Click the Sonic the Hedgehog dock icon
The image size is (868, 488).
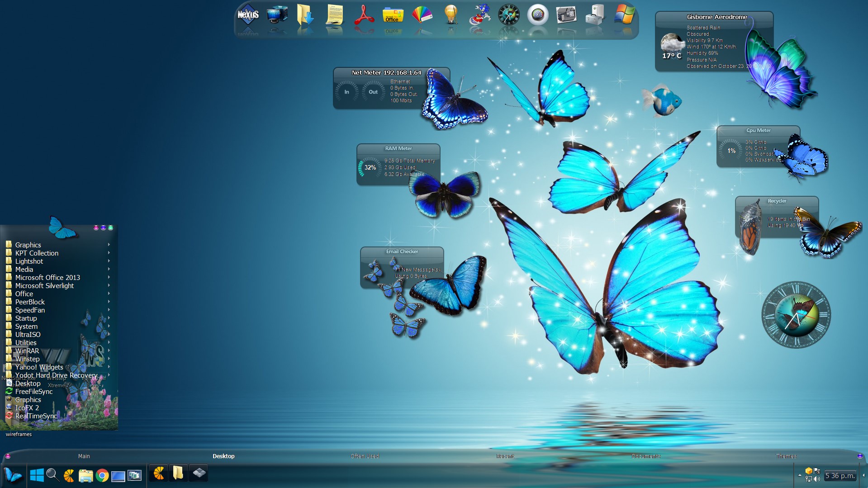tap(479, 15)
